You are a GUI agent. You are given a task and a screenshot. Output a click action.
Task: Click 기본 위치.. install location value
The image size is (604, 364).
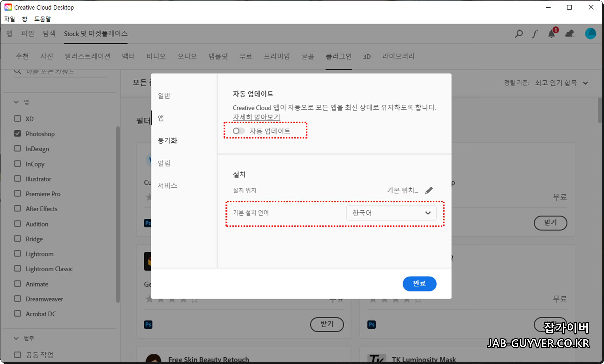point(402,190)
